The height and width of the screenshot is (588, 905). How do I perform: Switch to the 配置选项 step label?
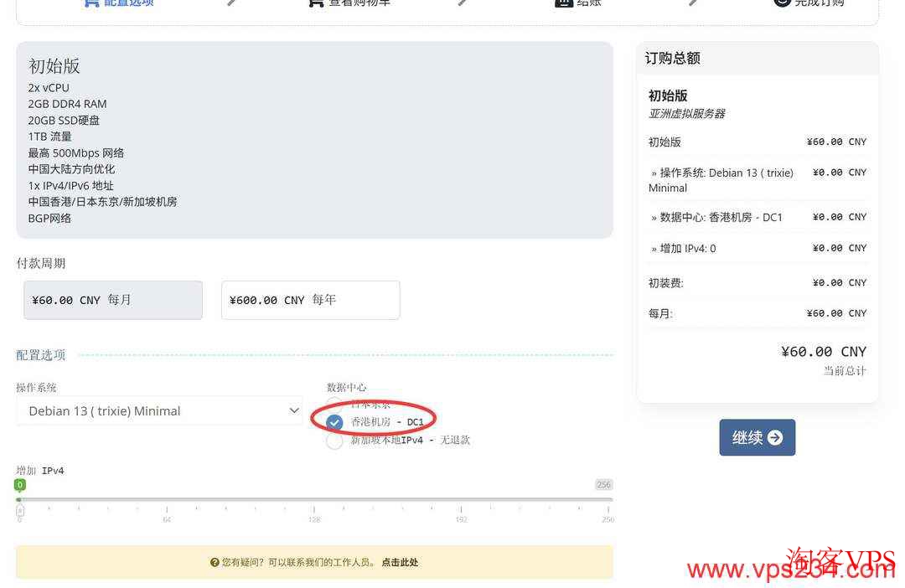128,3
